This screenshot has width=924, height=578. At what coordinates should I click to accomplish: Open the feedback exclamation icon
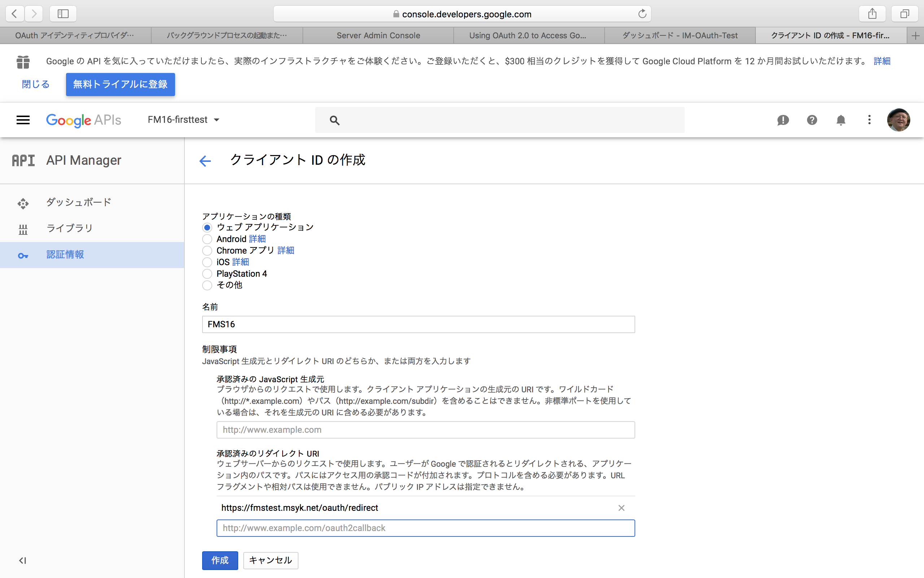pyautogui.click(x=783, y=120)
